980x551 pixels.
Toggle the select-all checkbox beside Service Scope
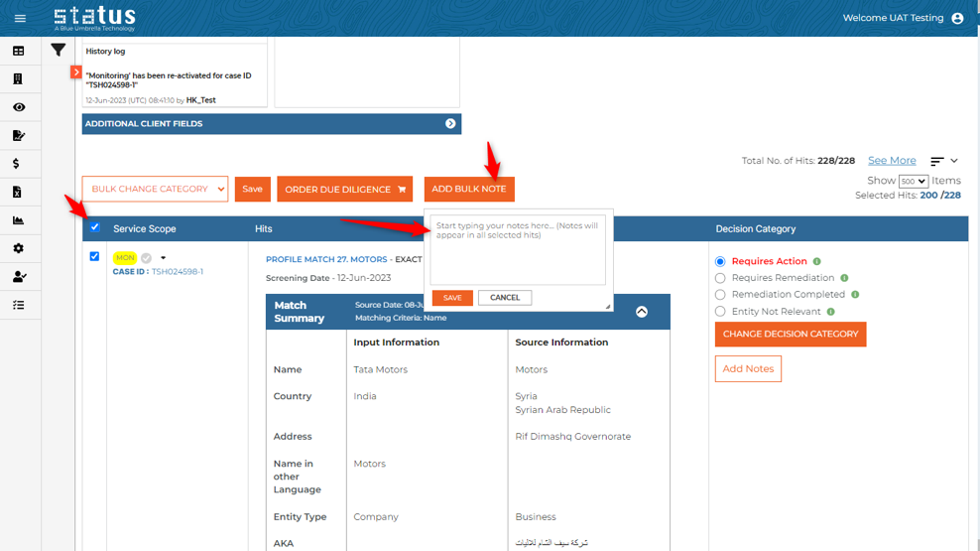[95, 227]
